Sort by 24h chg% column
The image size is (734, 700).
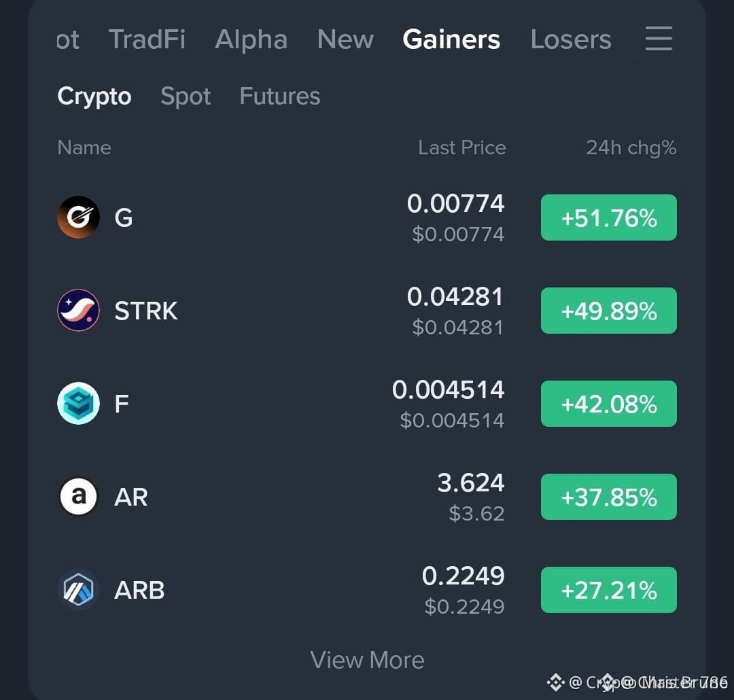631,148
